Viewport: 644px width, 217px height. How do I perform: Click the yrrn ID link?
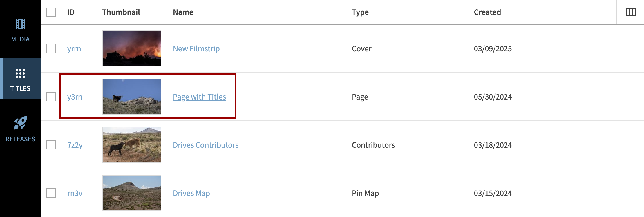[74, 49]
